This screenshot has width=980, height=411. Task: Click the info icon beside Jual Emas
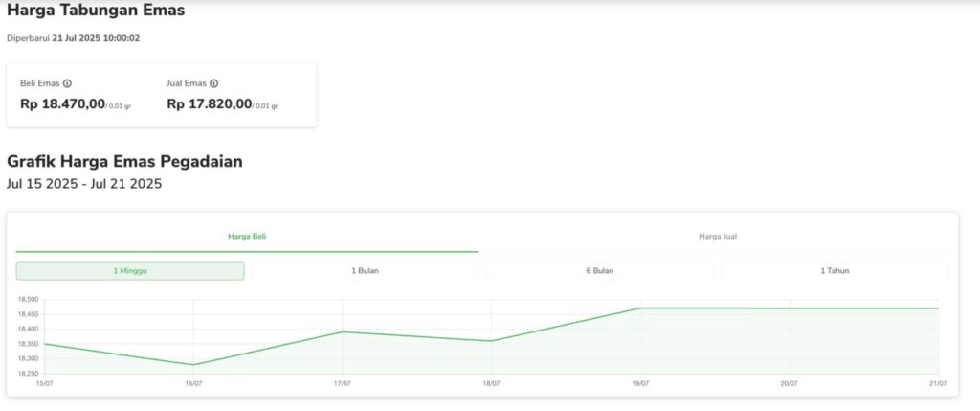coord(213,83)
